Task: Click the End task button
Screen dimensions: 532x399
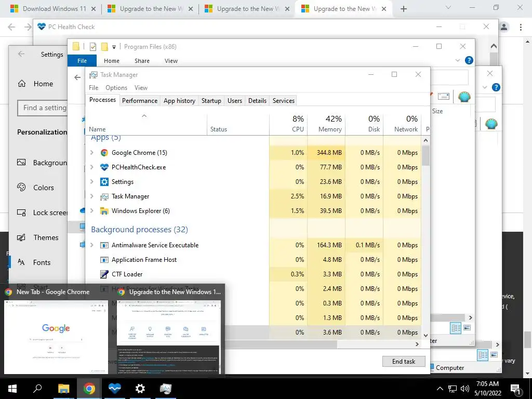Action: click(404, 362)
